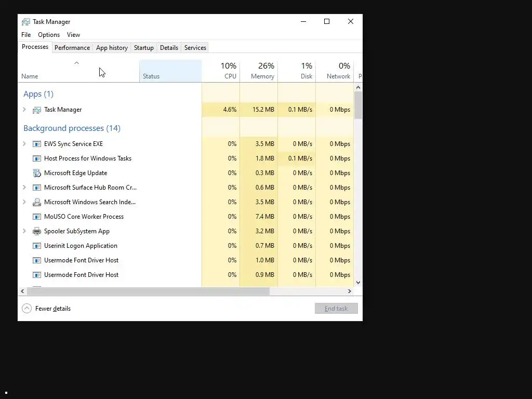532x399 pixels.
Task: Select the Processes tab
Action: [x=35, y=47]
